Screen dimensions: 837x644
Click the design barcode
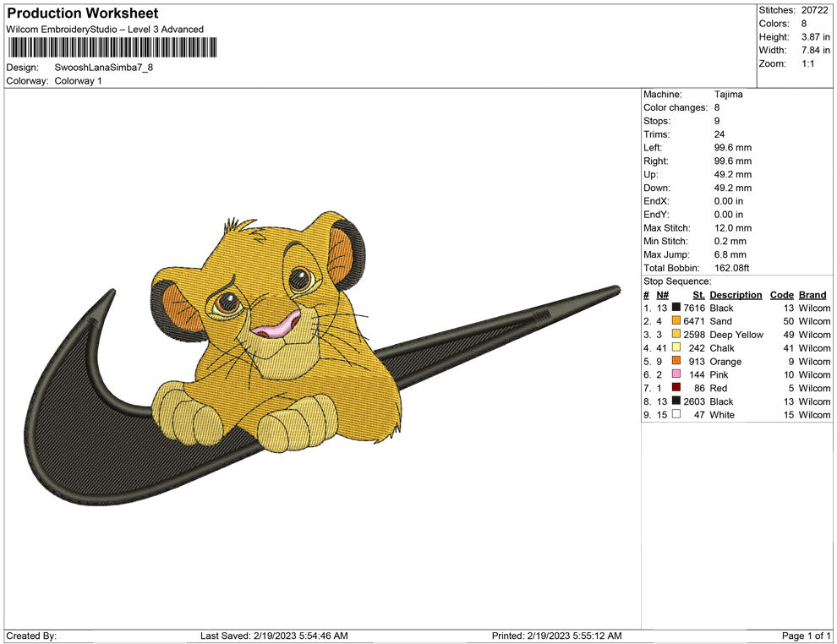click(112, 47)
